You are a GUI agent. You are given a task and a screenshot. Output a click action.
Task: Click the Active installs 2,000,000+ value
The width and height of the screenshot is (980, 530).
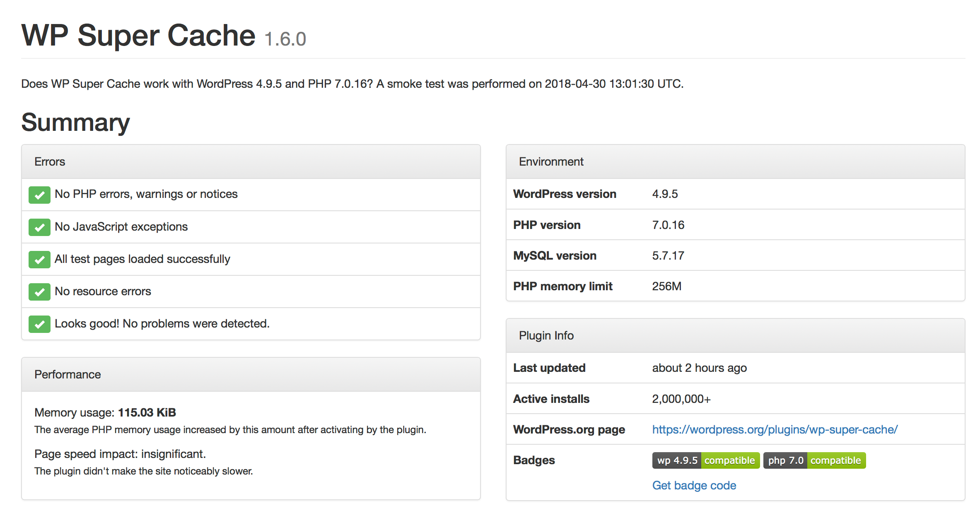681,399
